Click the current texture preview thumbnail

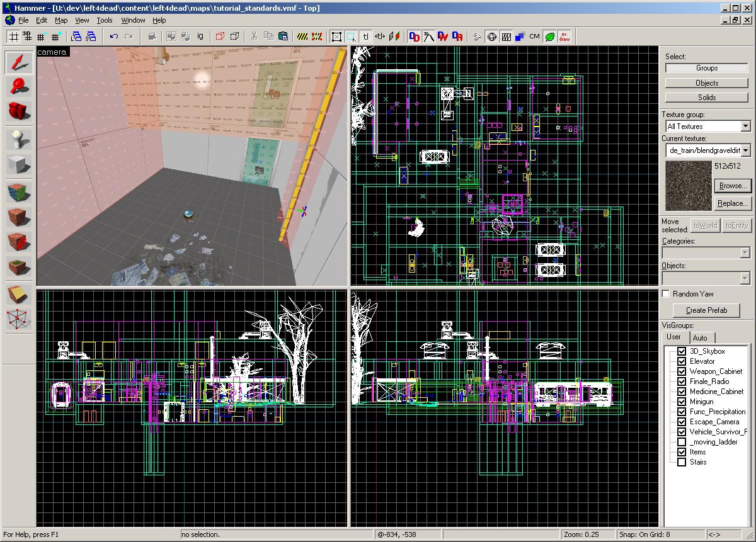coord(688,186)
